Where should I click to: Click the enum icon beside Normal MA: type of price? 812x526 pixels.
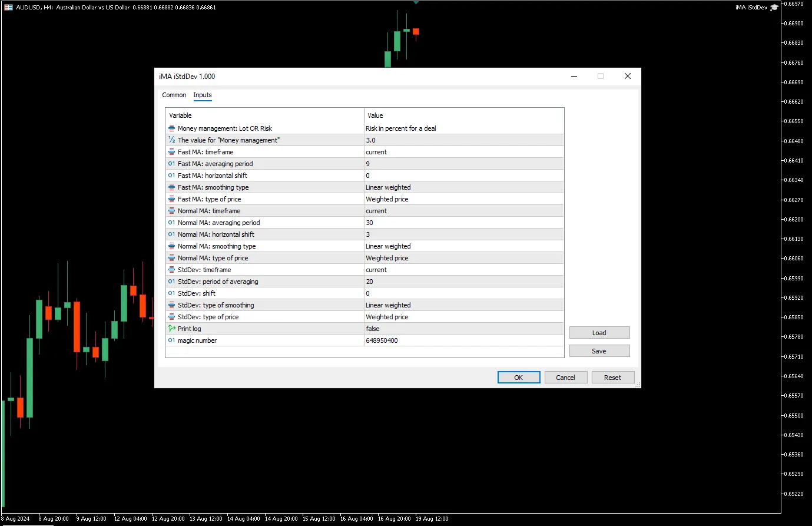click(x=171, y=258)
